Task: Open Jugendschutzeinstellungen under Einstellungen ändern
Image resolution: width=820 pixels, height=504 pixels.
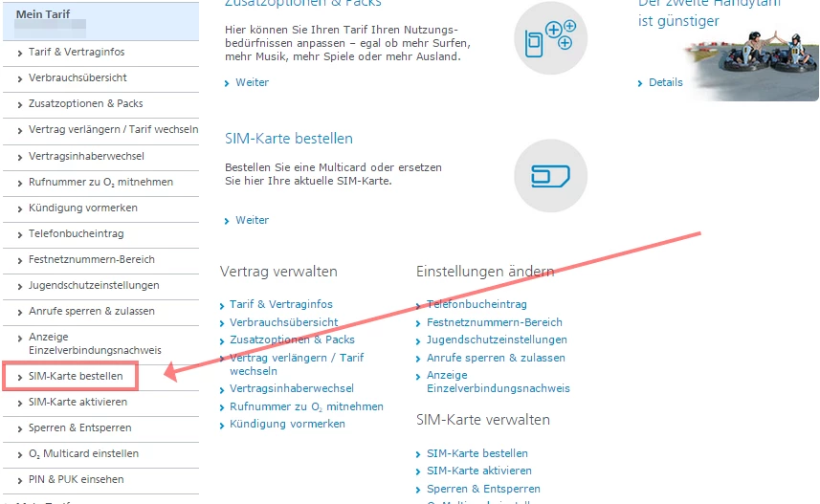Action: [497, 340]
